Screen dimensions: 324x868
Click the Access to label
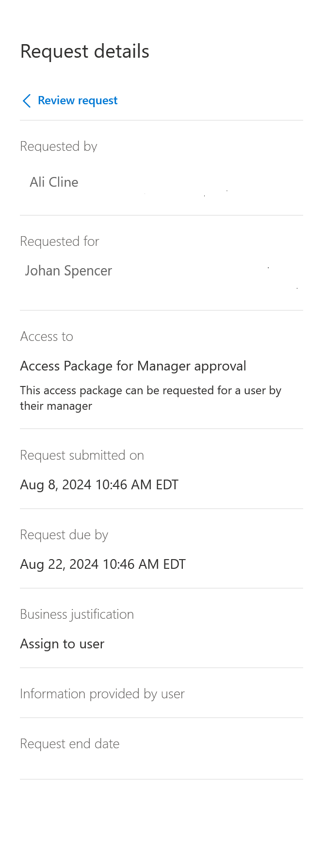47,337
